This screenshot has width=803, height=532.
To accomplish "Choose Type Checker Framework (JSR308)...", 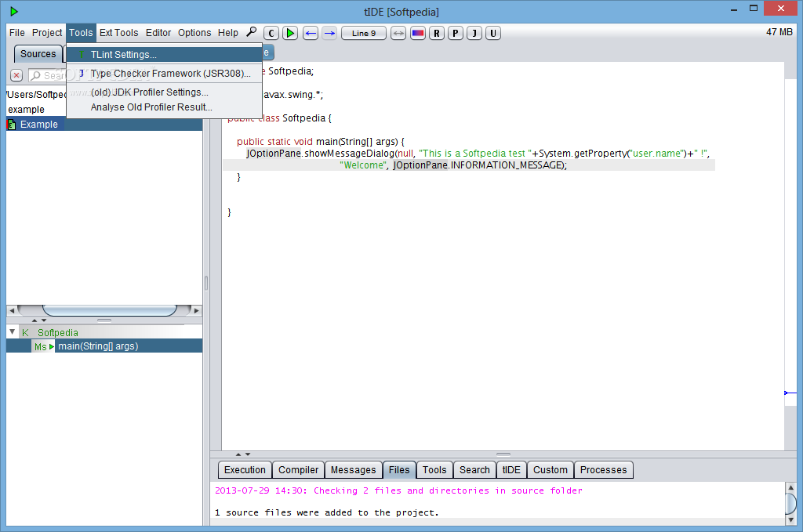I will [x=165, y=74].
